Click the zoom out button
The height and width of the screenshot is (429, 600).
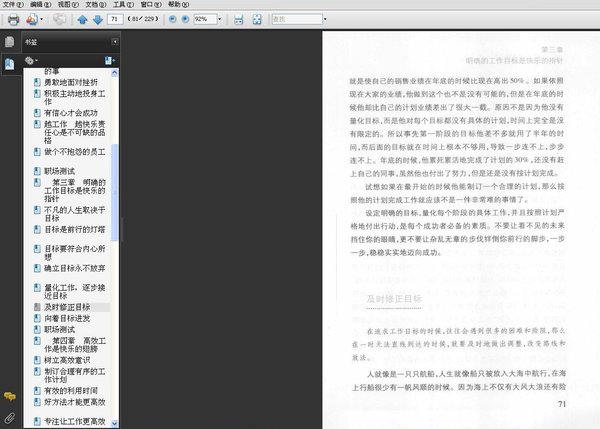tap(173, 19)
